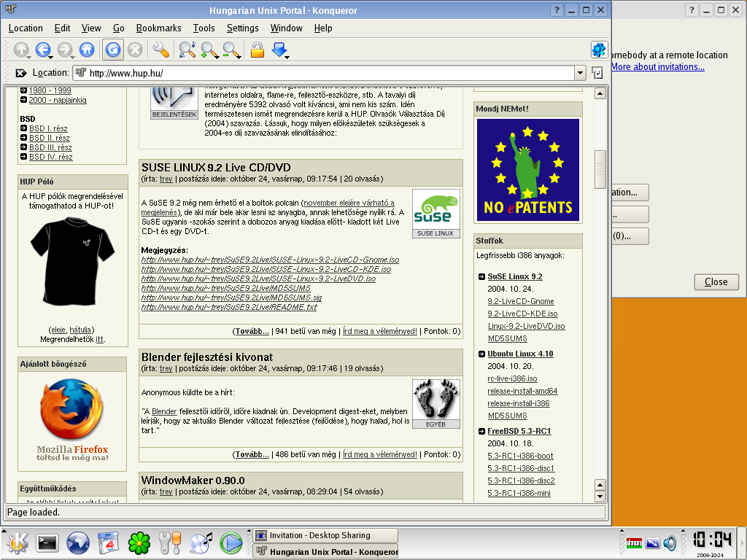Open the location history dropdown arrow
This screenshot has height=560, width=747.
[x=580, y=73]
